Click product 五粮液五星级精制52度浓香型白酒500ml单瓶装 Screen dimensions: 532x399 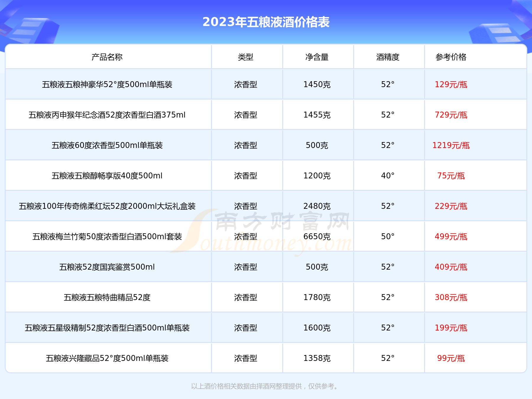pyautogui.click(x=107, y=328)
